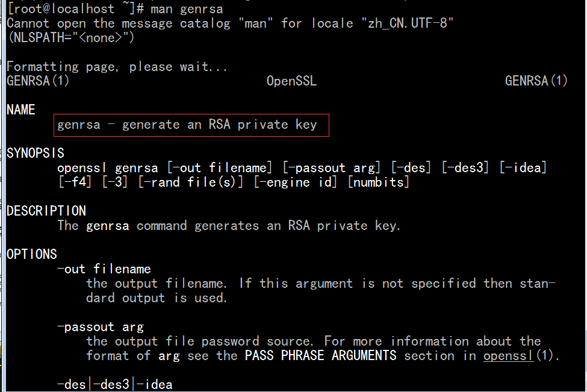Image resolution: width=587 pixels, height=392 pixels.
Task: Click the "-passout arg" option heading
Action: click(101, 327)
